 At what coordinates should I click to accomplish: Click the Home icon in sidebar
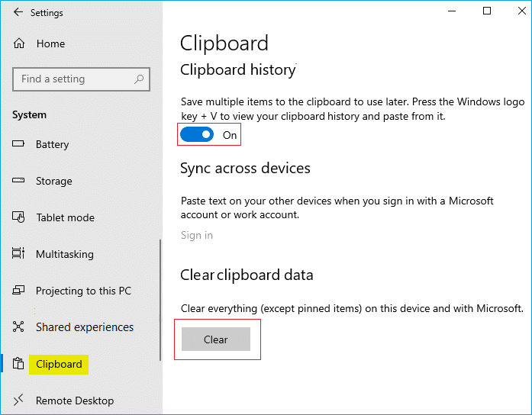[20, 44]
